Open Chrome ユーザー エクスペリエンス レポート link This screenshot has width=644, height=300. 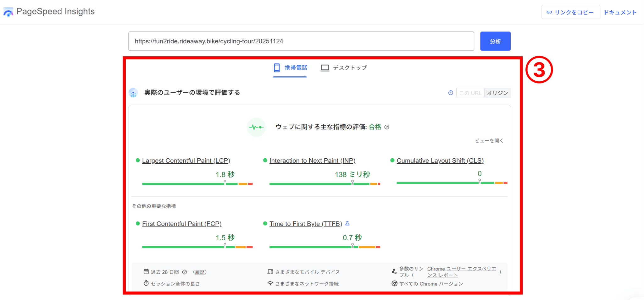(461, 272)
